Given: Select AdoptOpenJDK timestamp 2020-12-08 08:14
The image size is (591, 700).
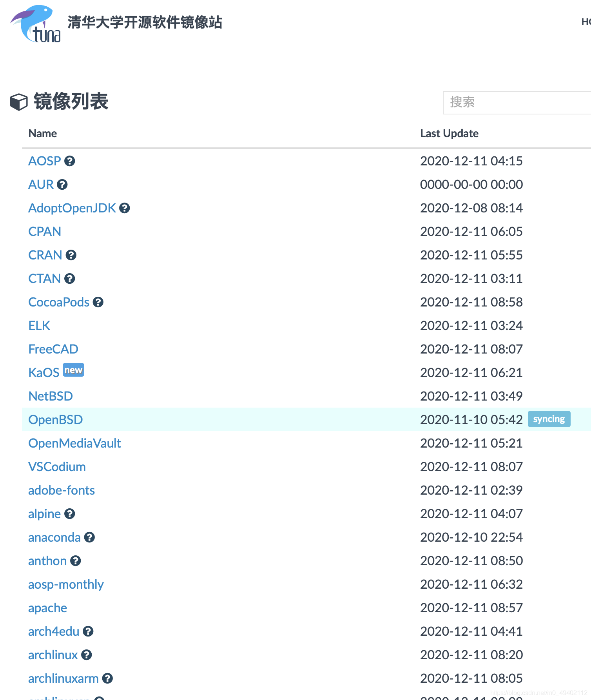Looking at the screenshot, I should click(x=471, y=208).
